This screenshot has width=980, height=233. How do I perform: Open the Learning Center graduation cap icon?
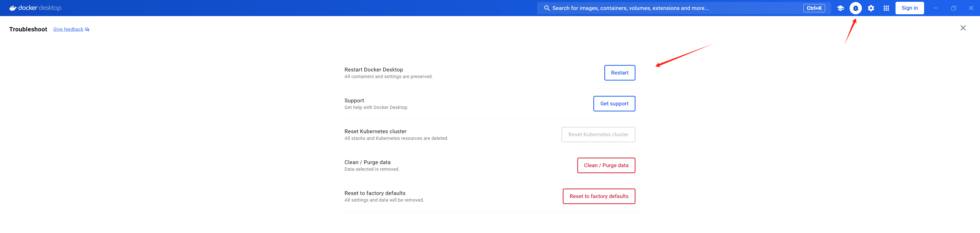click(x=840, y=8)
